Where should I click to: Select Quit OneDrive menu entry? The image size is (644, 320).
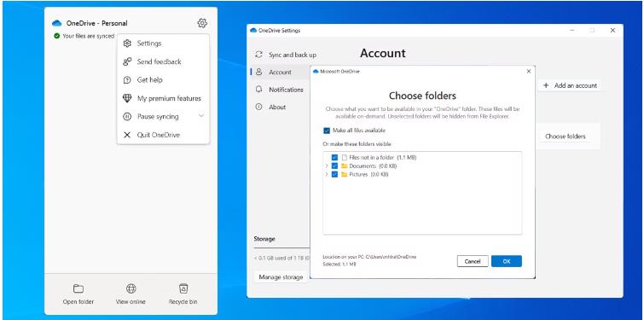click(163, 135)
